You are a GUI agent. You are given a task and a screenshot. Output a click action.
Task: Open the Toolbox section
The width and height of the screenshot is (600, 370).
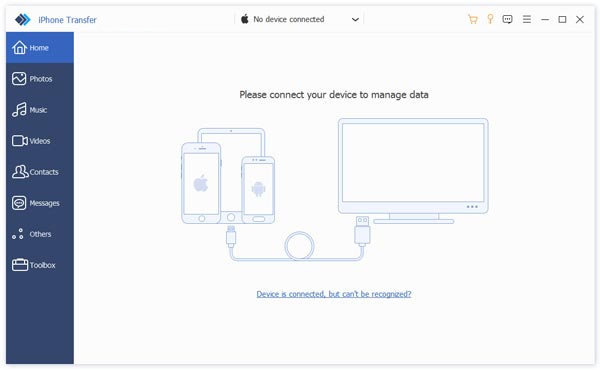(x=40, y=265)
